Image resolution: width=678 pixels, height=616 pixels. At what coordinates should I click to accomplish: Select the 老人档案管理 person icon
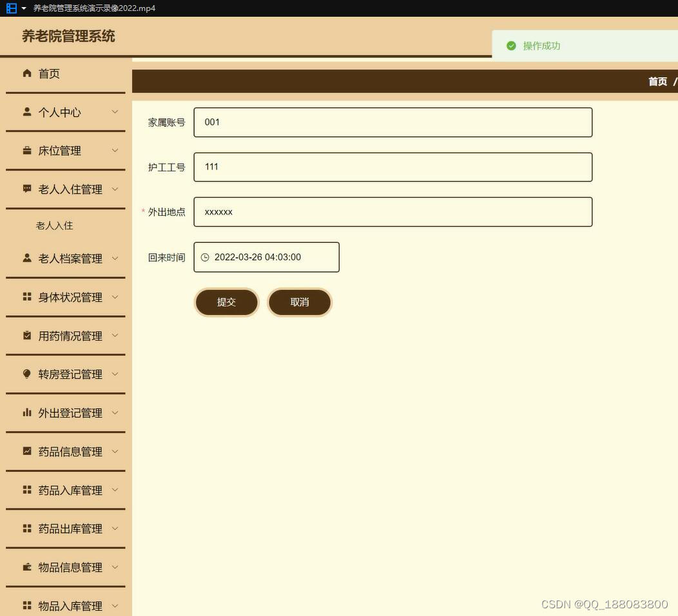[x=26, y=258]
